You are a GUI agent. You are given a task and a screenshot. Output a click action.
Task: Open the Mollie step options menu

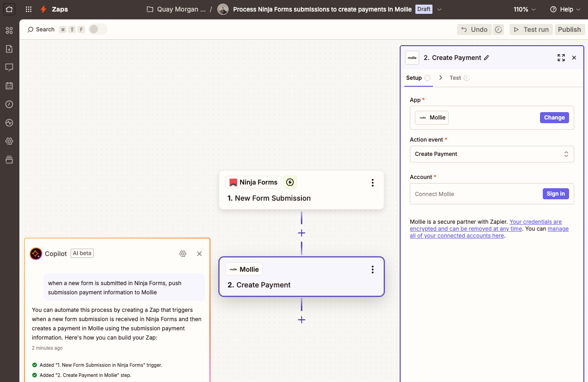click(372, 269)
